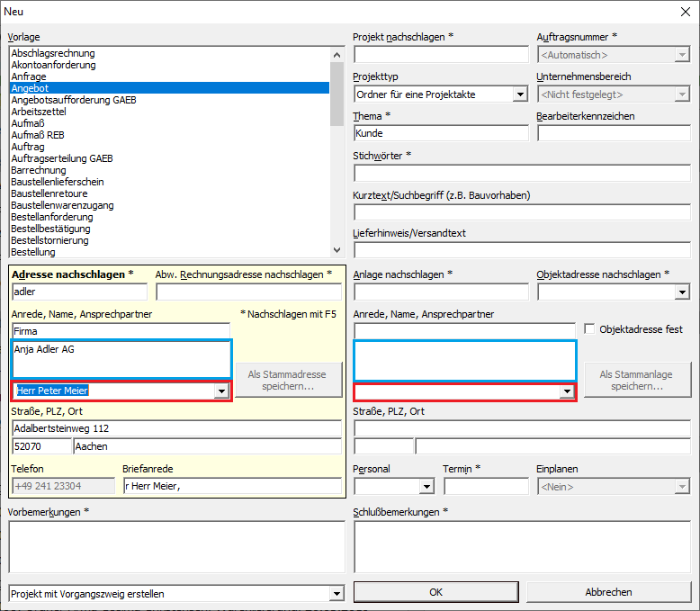Image resolution: width=700 pixels, height=611 pixels.
Task: Click into the Projekt nachschlagen field
Action: 441,55
